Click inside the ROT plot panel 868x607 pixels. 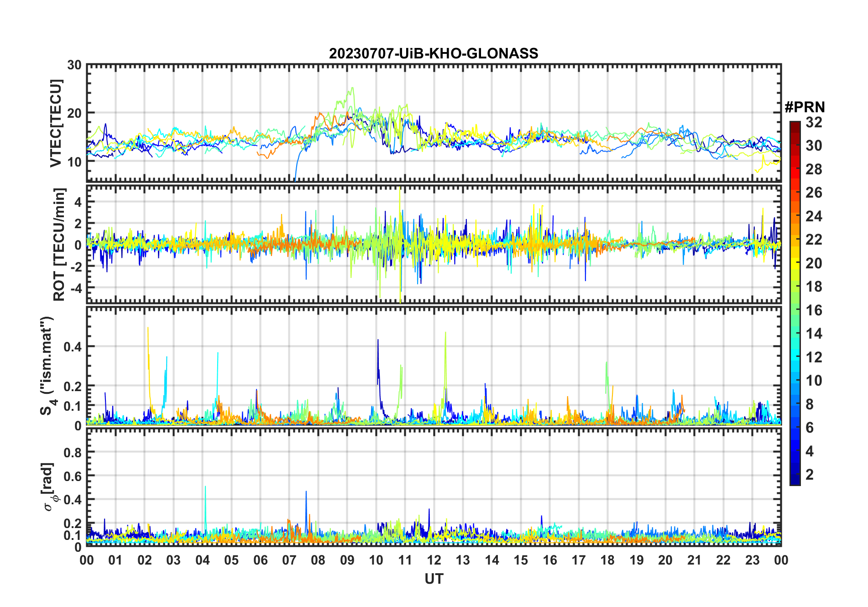click(x=434, y=244)
